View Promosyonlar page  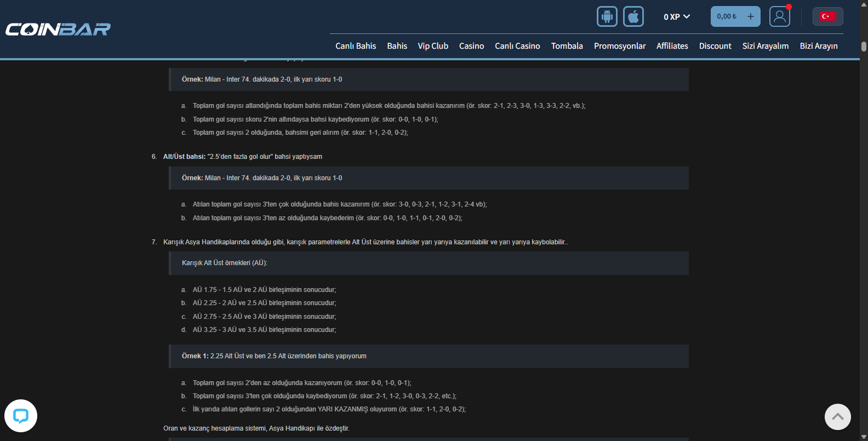pos(620,46)
